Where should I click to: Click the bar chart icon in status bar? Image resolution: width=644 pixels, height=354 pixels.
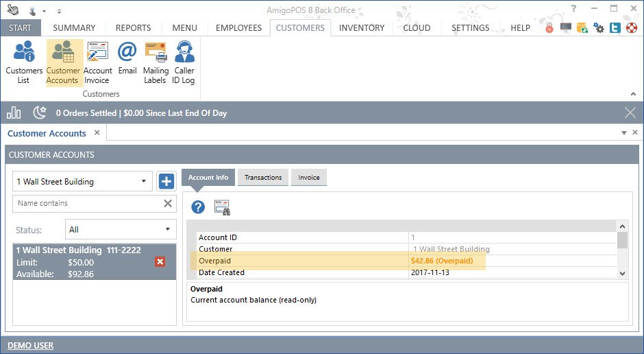[14, 113]
